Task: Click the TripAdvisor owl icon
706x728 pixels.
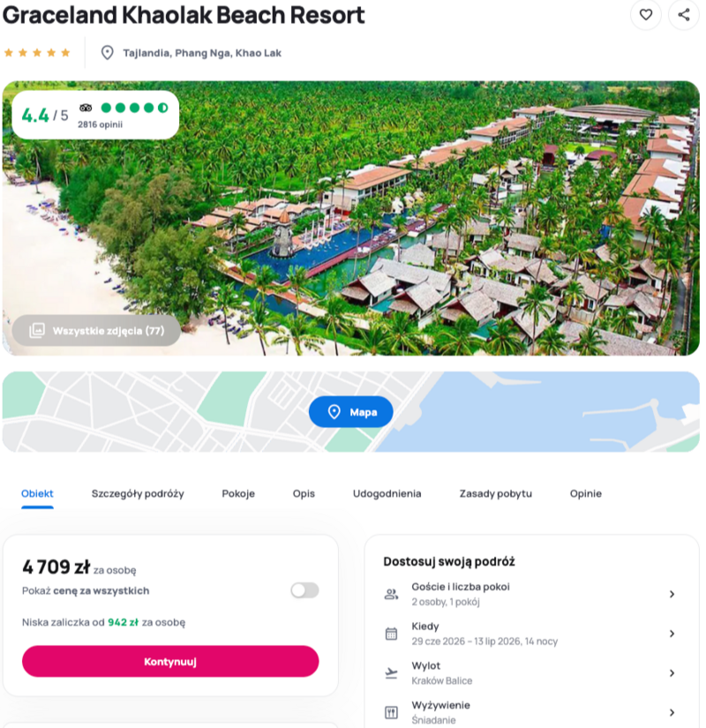Action: tap(86, 108)
